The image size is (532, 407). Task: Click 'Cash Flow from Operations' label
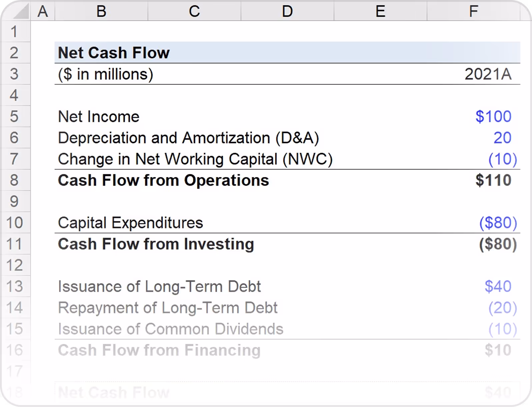tap(163, 180)
